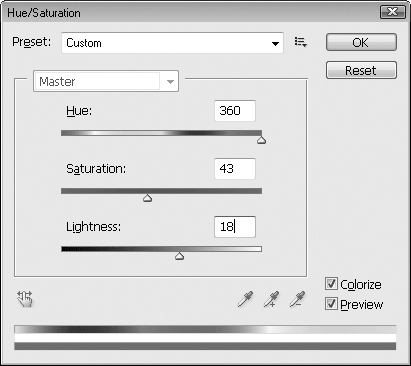Click the Lightness slider handle

(x=179, y=256)
